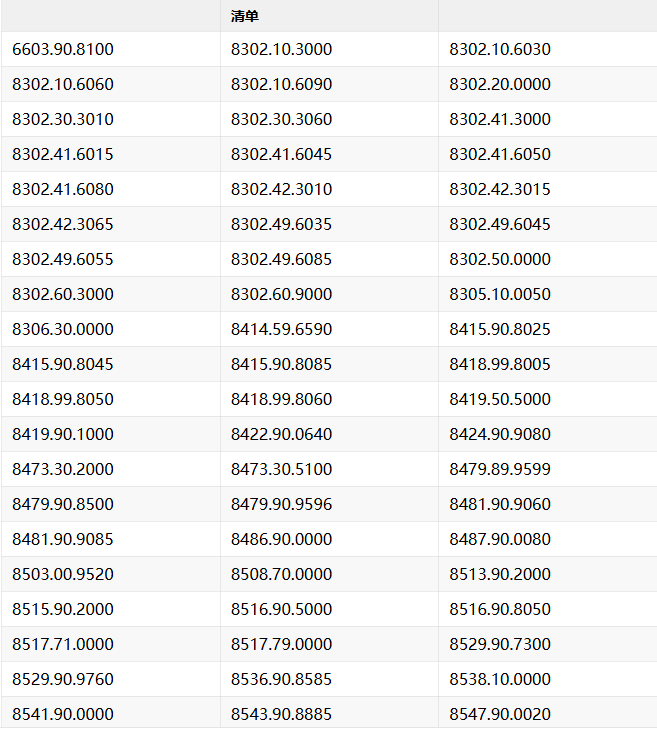Select the 8302.41.6045 cell

[281, 154]
